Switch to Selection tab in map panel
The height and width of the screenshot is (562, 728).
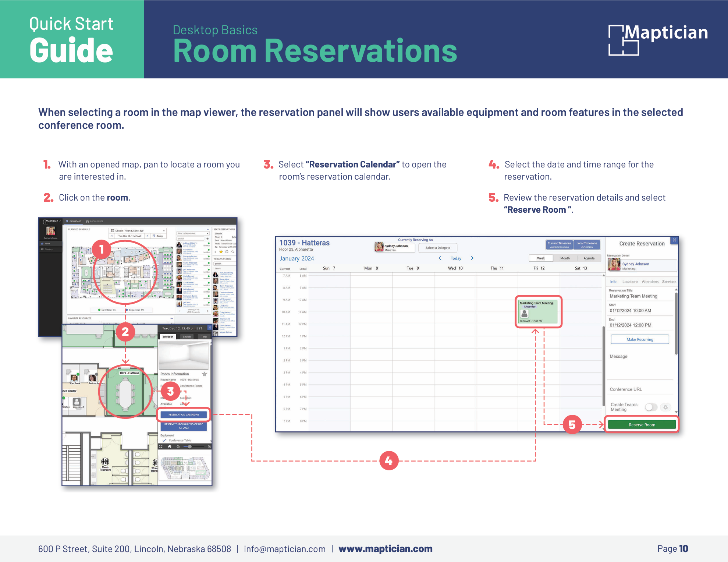(168, 337)
